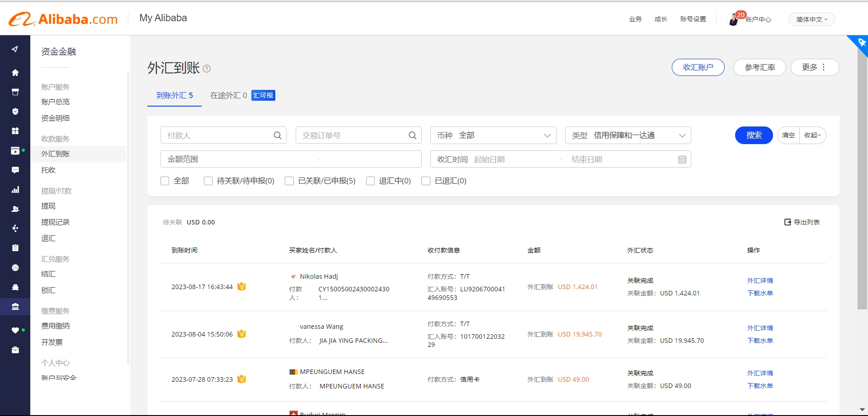Check the 退汇中(0) checkbox
The width and height of the screenshot is (868, 416).
click(370, 181)
